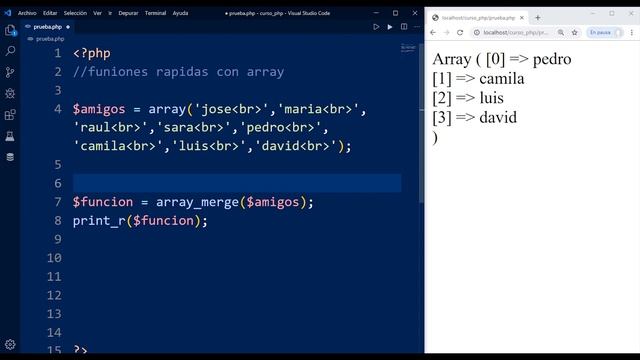Place the cursor on highlighted empty line 6

coord(237,183)
